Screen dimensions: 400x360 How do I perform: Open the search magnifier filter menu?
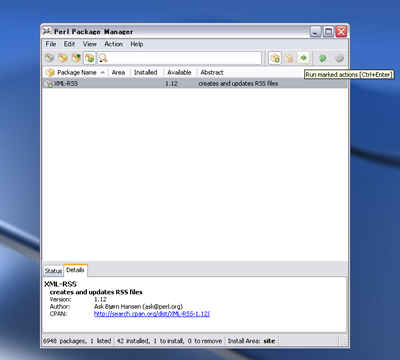point(103,58)
